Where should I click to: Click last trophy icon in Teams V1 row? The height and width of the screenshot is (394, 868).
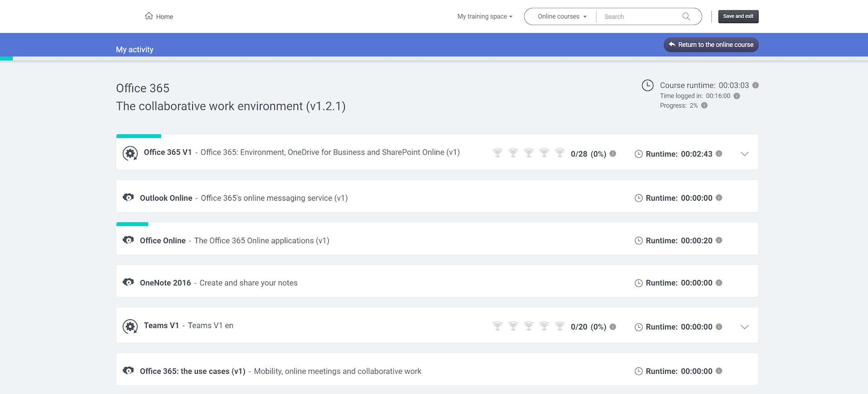(x=560, y=326)
